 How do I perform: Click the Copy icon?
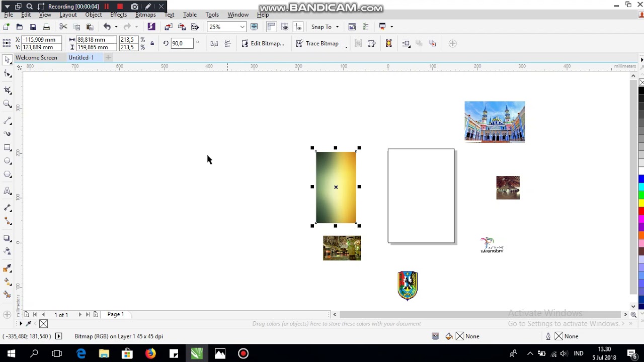tap(77, 27)
